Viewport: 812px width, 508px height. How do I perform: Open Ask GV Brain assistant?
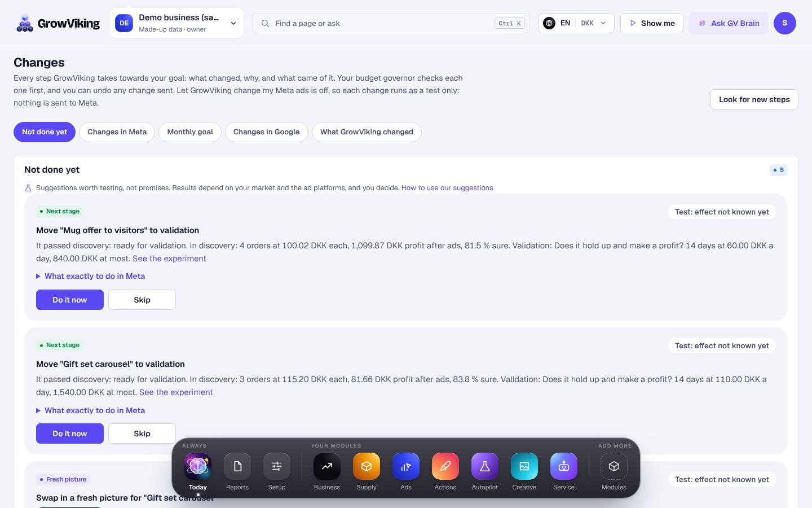(x=729, y=23)
